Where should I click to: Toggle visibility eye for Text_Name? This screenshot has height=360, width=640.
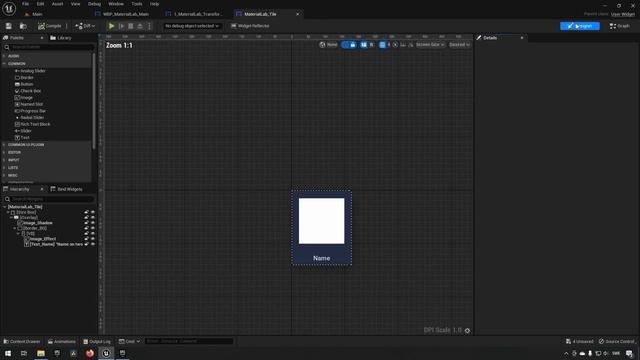click(x=93, y=244)
